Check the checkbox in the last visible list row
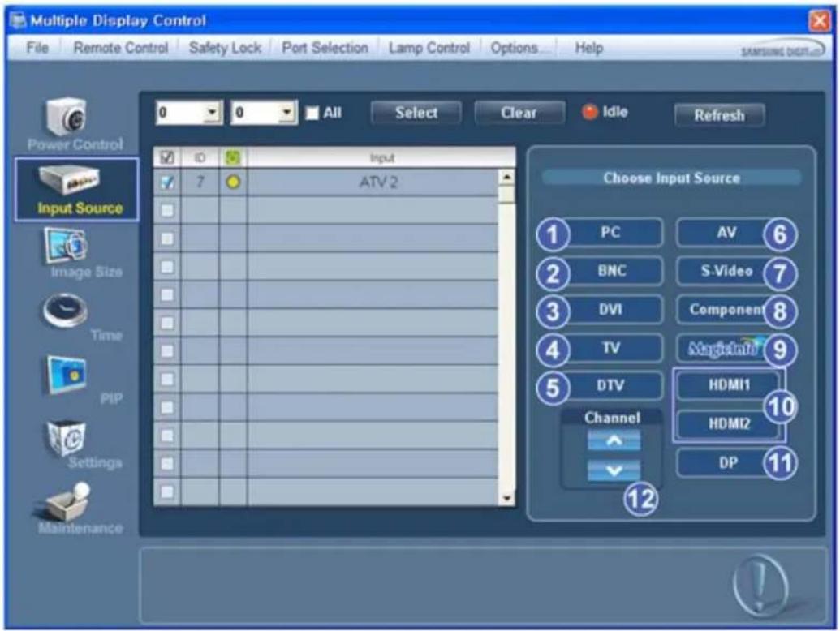Screen dimensions: 840x631 167,491
